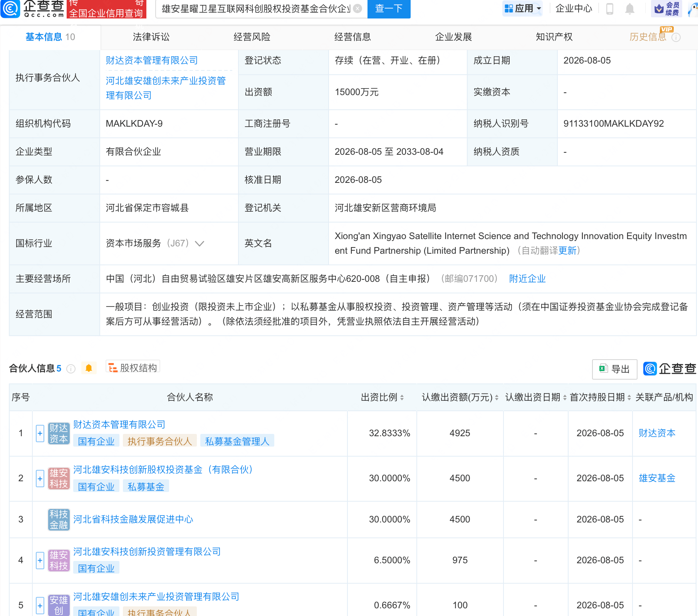Open related product 财达资本
Screen dimensions: 698x616
pos(657,433)
